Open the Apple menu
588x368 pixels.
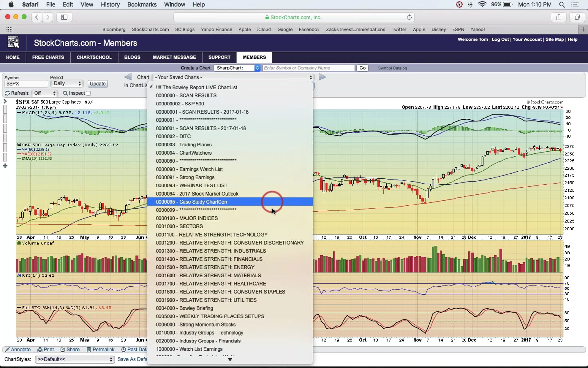tap(11, 4)
